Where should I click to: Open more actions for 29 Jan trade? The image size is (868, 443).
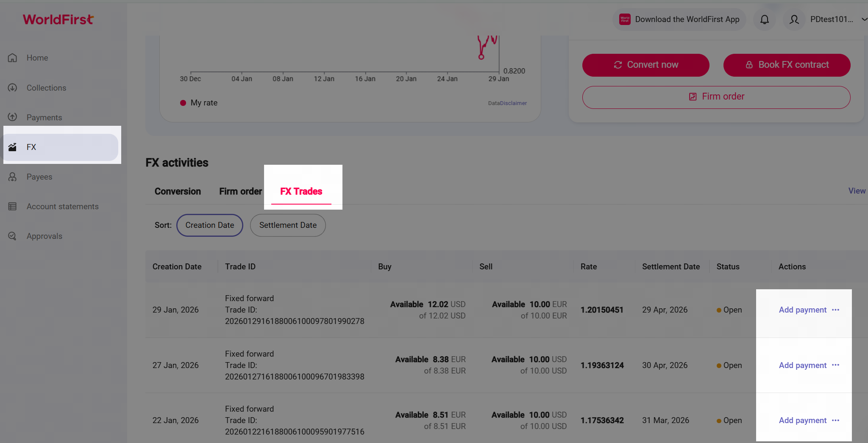pyautogui.click(x=835, y=310)
